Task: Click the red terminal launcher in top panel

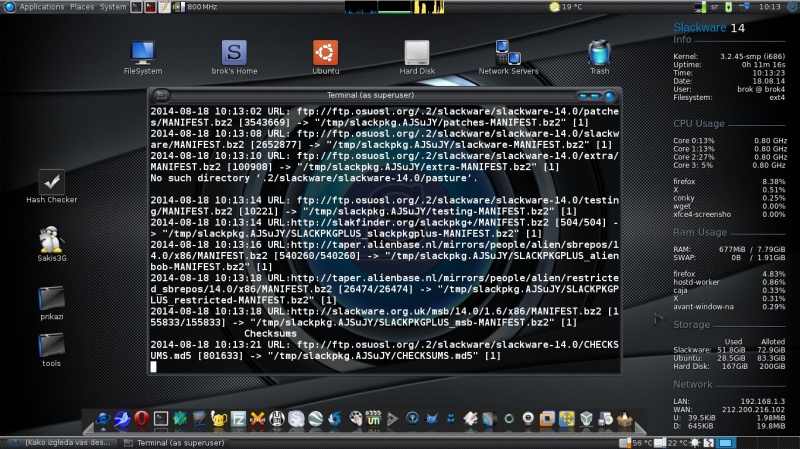Action: (x=150, y=7)
